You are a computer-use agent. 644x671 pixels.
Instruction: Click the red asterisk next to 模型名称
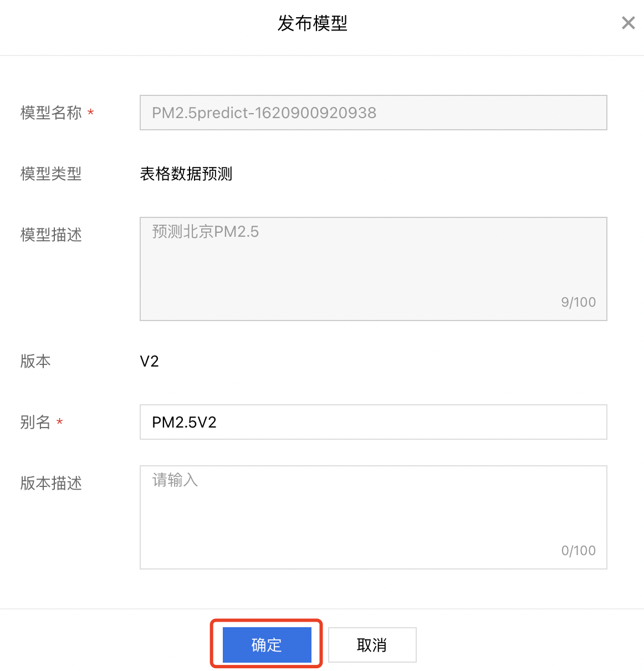(90, 113)
